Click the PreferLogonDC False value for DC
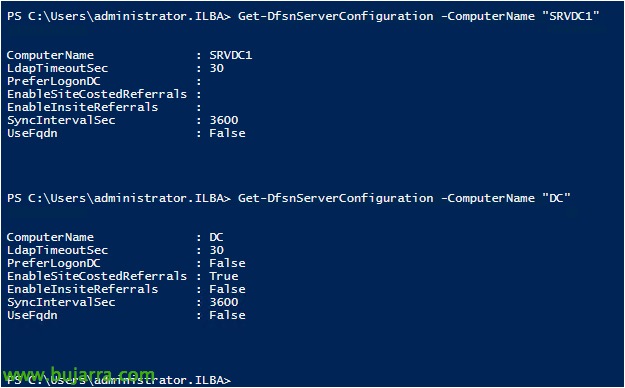Screen dimensions: 625x388 [227, 263]
